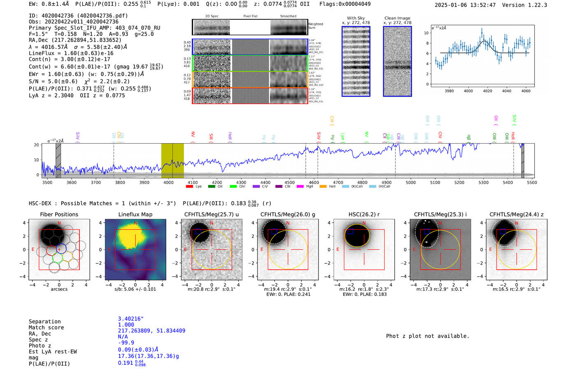Click the s/b: 5.06 +/- 0.101 caption
The width and height of the screenshot is (576, 392).
pos(135,289)
